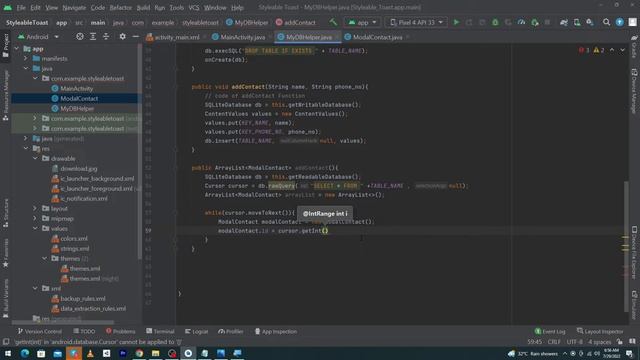The image size is (640, 360).
Task: Select MyDBHelper in project tree
Action: 77,109
